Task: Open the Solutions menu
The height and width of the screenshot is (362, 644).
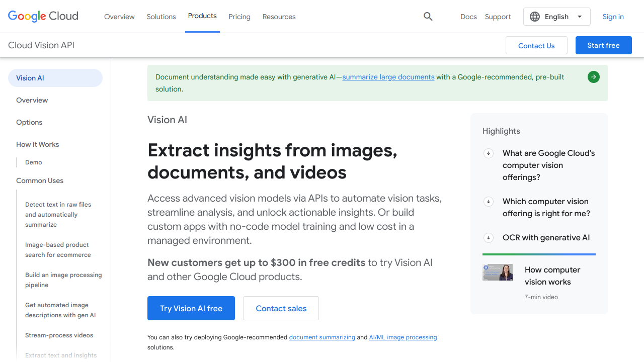Action: tap(162, 17)
